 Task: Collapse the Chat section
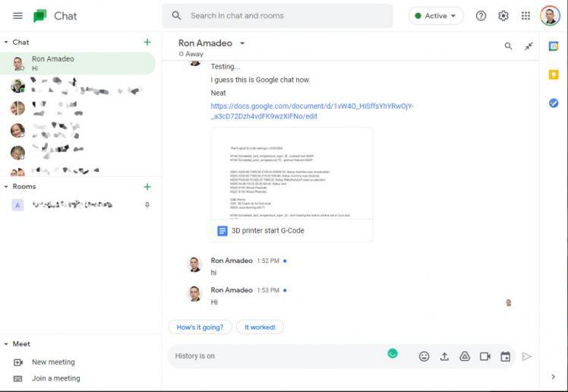pos(6,42)
